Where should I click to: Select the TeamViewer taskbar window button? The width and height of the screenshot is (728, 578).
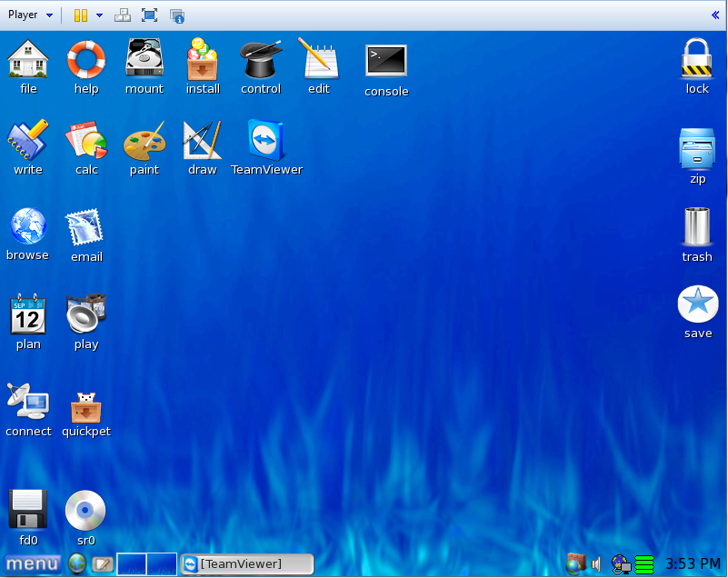247,564
